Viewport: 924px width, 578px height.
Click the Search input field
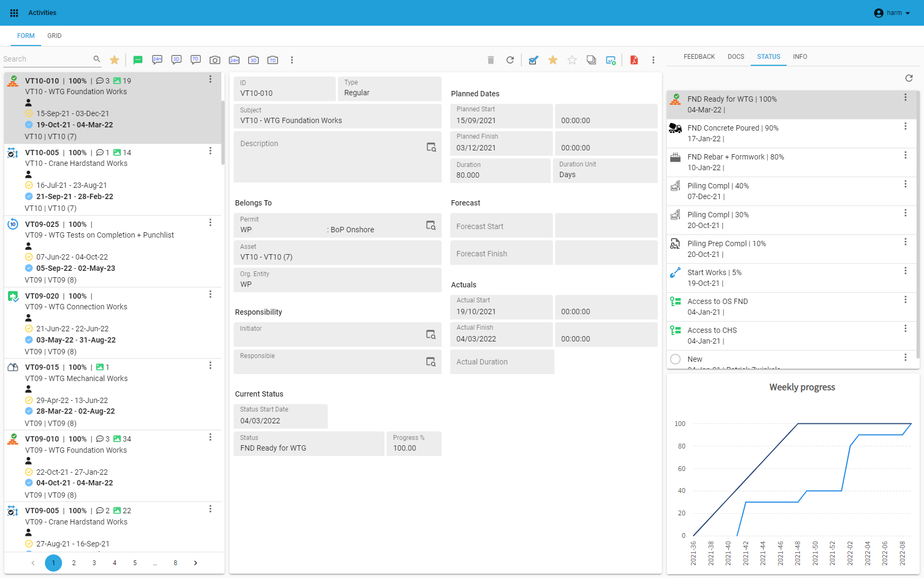47,59
